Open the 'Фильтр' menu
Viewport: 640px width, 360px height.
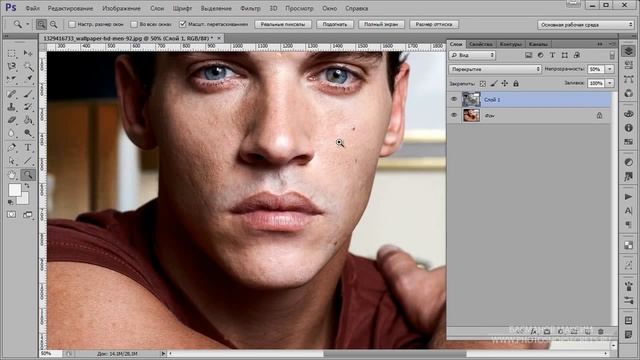coord(250,8)
